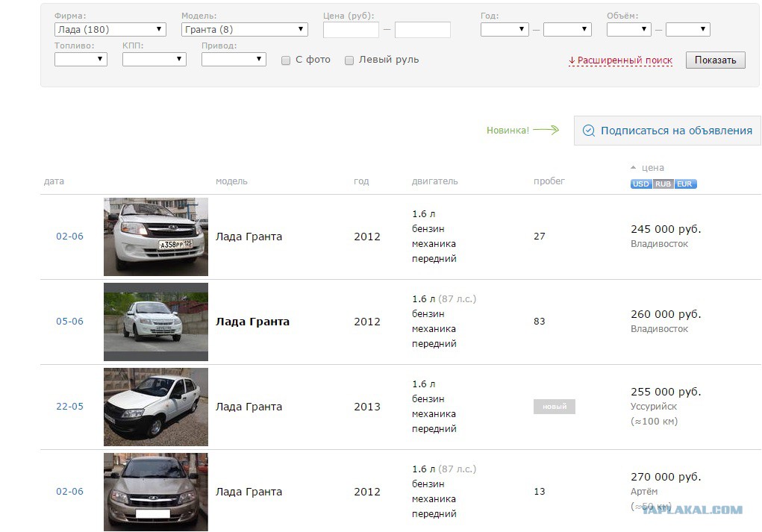Screen dimensions: 762x532
Task: Click date 02-06 of the Артём listing
Action: click(x=69, y=491)
